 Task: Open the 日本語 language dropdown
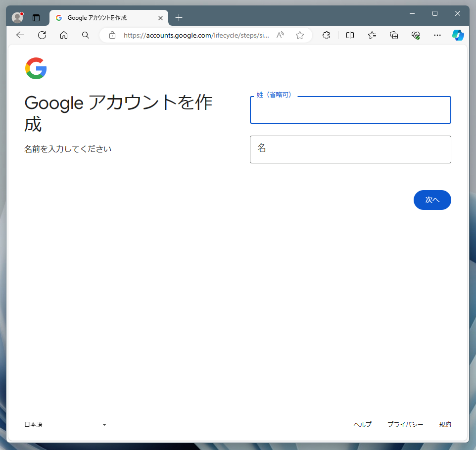pos(65,424)
